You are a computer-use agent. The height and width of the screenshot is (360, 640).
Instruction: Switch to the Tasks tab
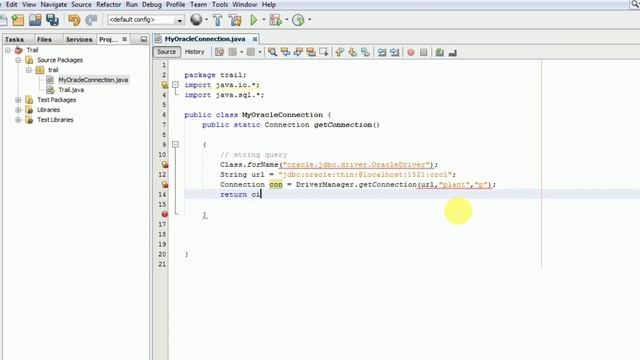14,39
